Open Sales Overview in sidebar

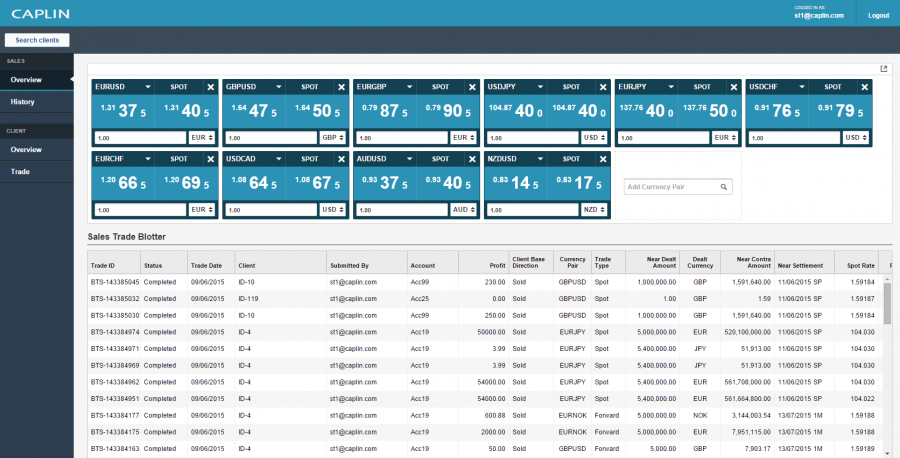[37, 80]
